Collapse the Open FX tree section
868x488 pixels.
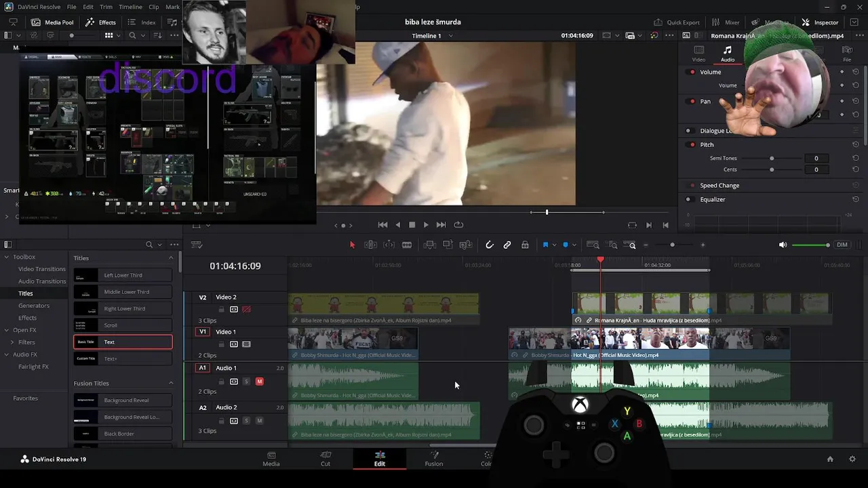6,330
